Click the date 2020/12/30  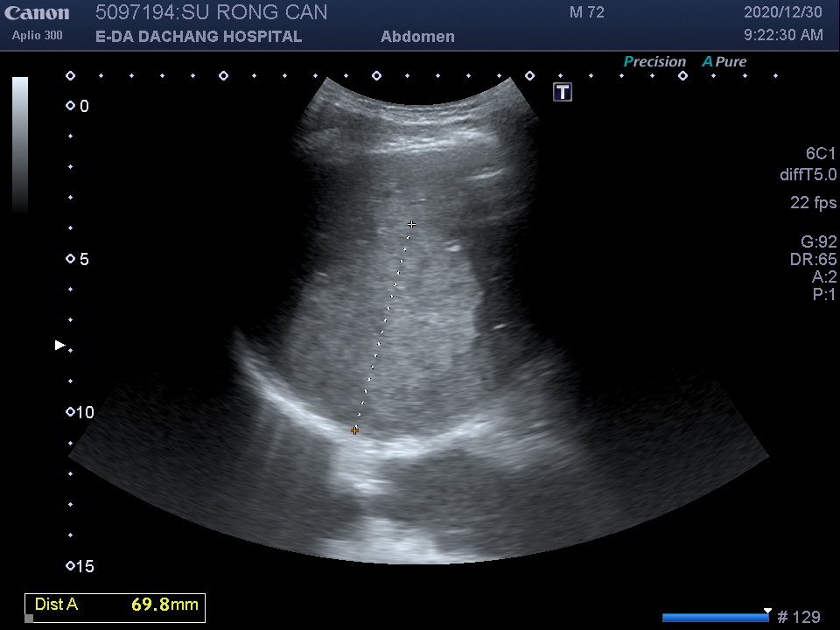(x=782, y=12)
